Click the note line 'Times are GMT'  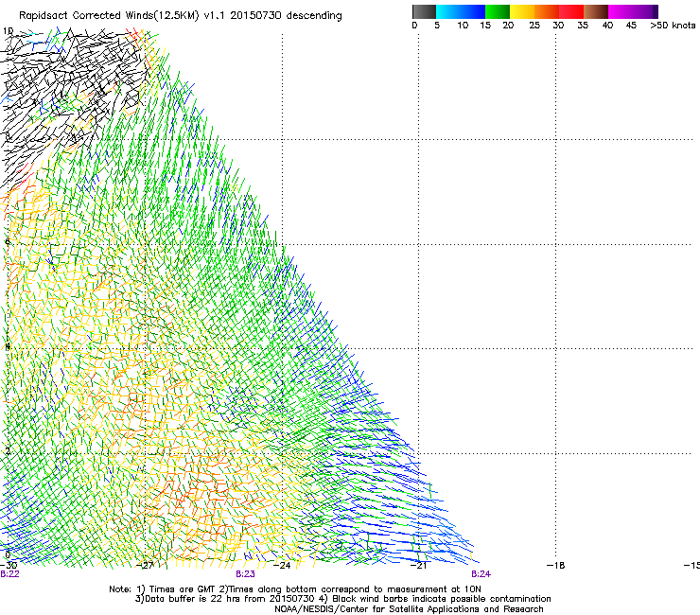[x=183, y=589]
